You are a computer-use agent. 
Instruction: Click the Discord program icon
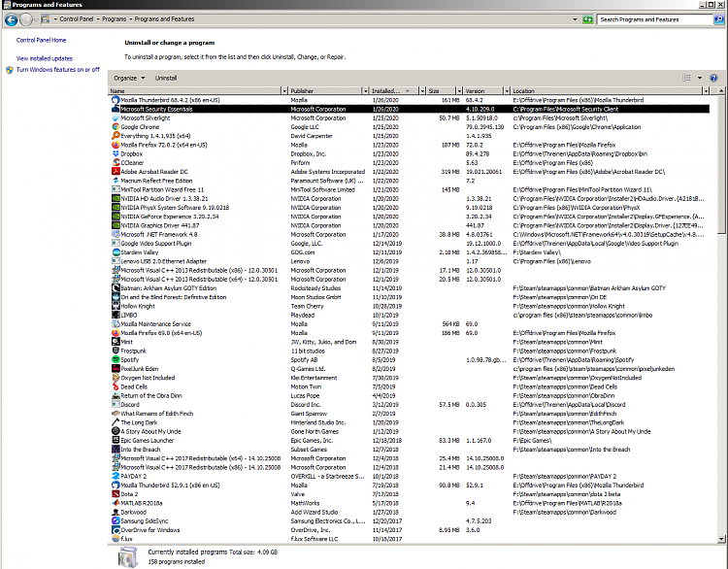coord(116,405)
